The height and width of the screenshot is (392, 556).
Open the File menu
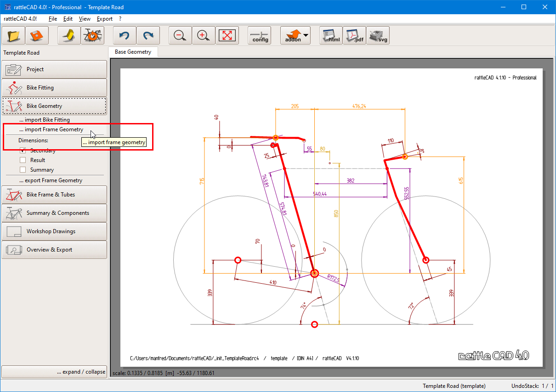(x=53, y=19)
